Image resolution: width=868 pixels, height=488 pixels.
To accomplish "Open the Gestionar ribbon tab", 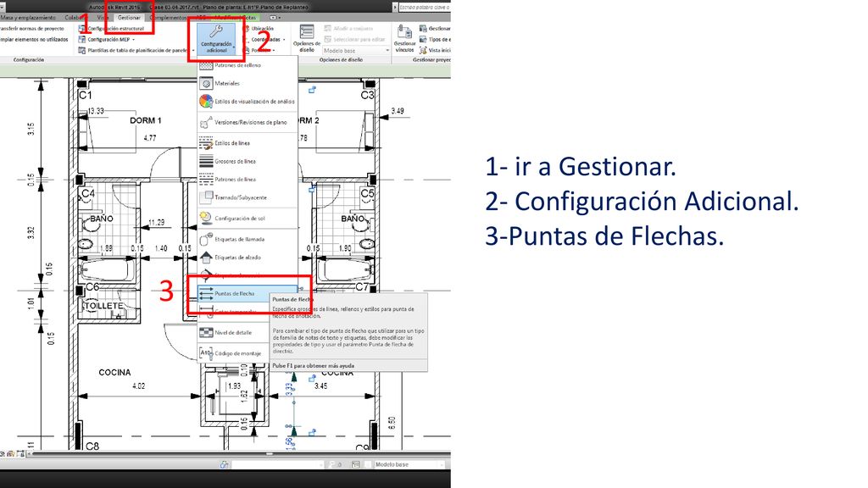I will click(x=129, y=18).
